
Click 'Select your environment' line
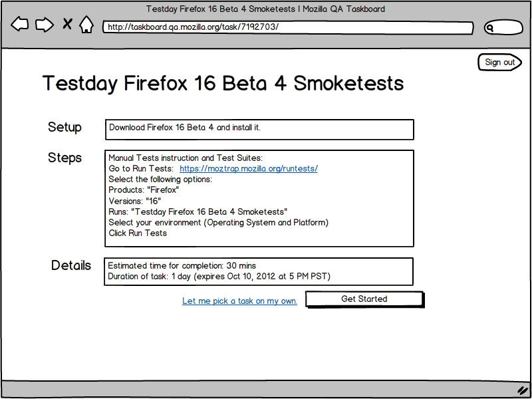click(219, 223)
